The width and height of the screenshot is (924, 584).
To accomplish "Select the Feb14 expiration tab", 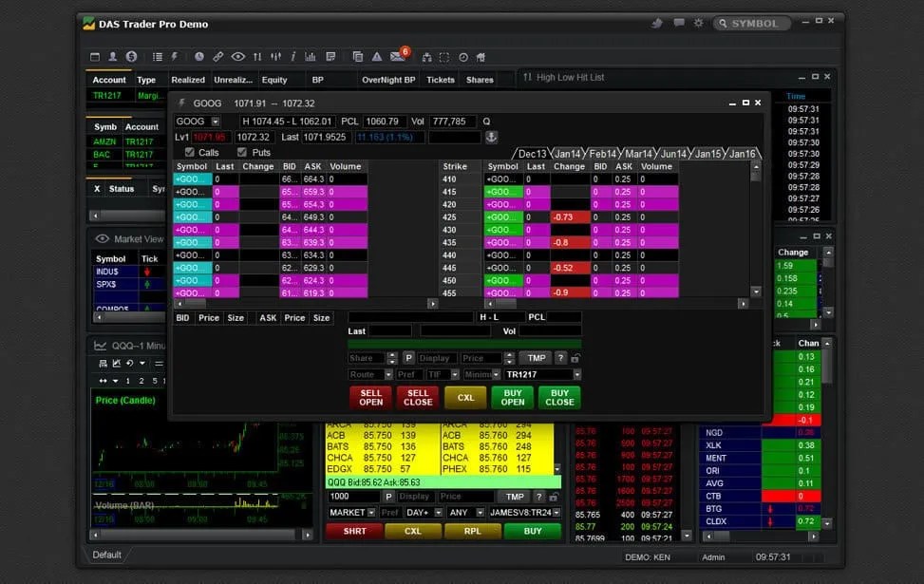I will 602,154.
